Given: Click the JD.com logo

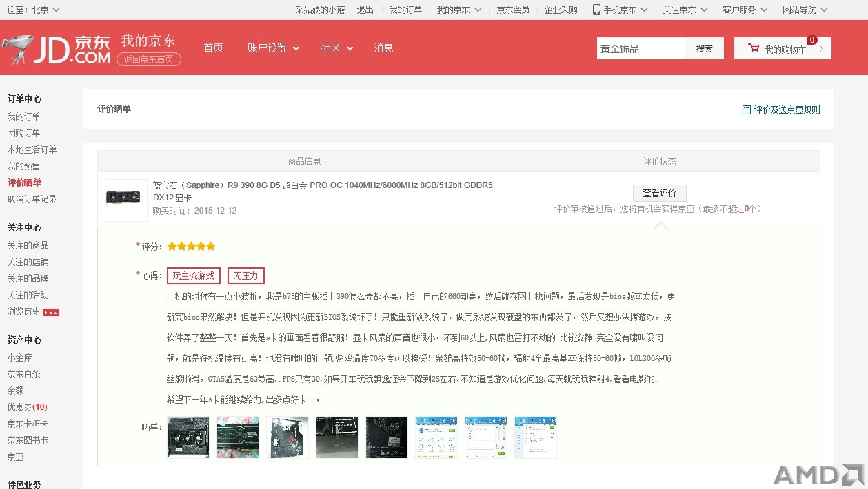Looking at the screenshot, I should pyautogui.click(x=56, y=49).
